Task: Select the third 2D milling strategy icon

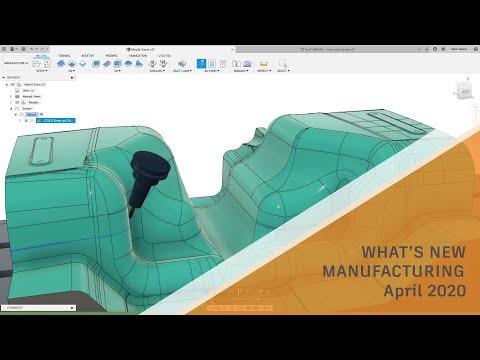Action: pyautogui.click(x=82, y=64)
